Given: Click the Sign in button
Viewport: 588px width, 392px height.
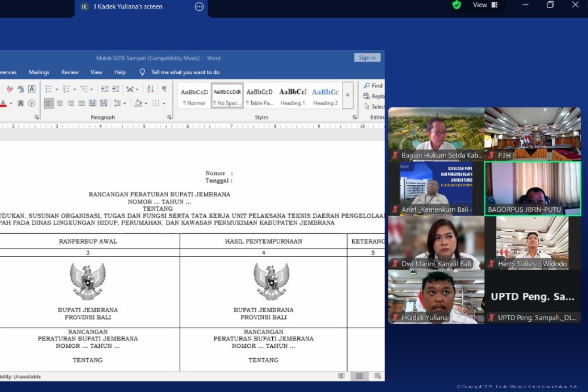Looking at the screenshot, I should click(x=367, y=58).
